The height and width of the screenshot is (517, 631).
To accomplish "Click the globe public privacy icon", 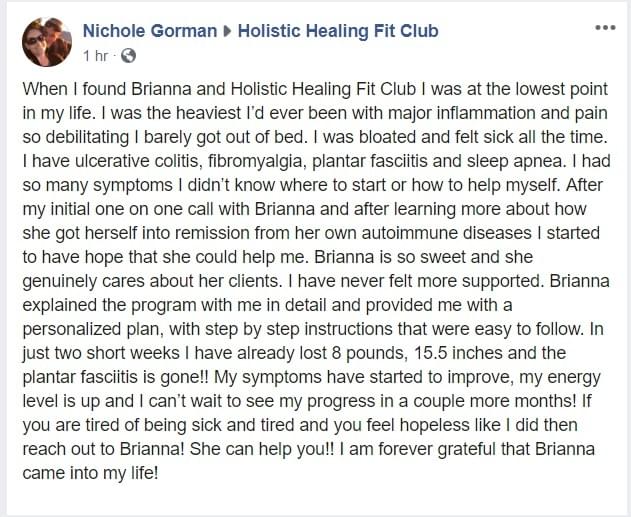I will [x=128, y=56].
